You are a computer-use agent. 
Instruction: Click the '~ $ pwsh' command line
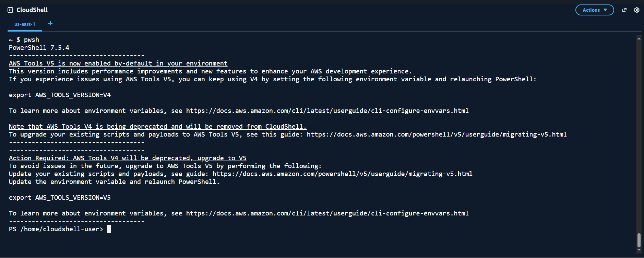pos(24,40)
